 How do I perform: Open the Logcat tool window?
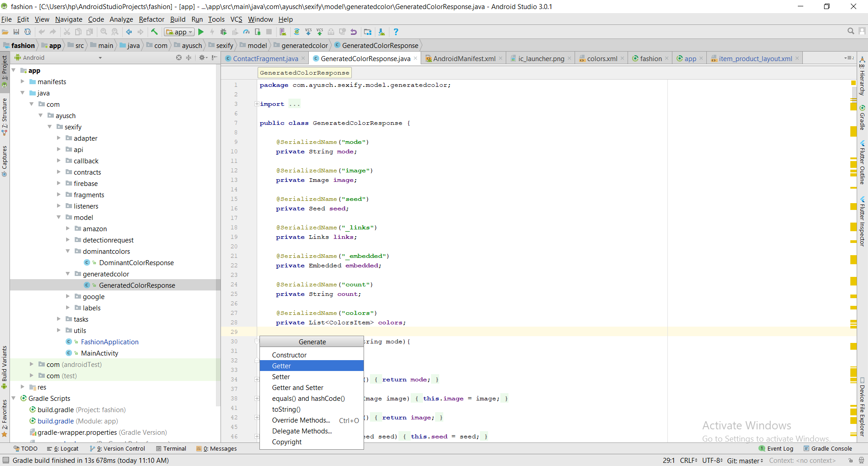67,448
